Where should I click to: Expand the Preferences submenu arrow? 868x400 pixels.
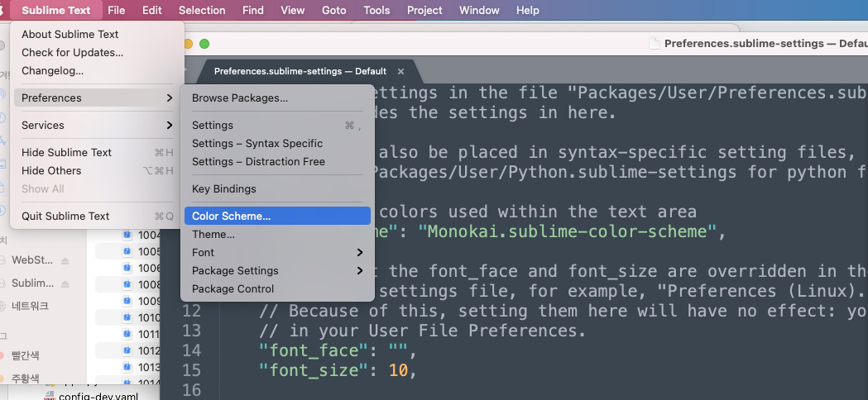click(170, 98)
